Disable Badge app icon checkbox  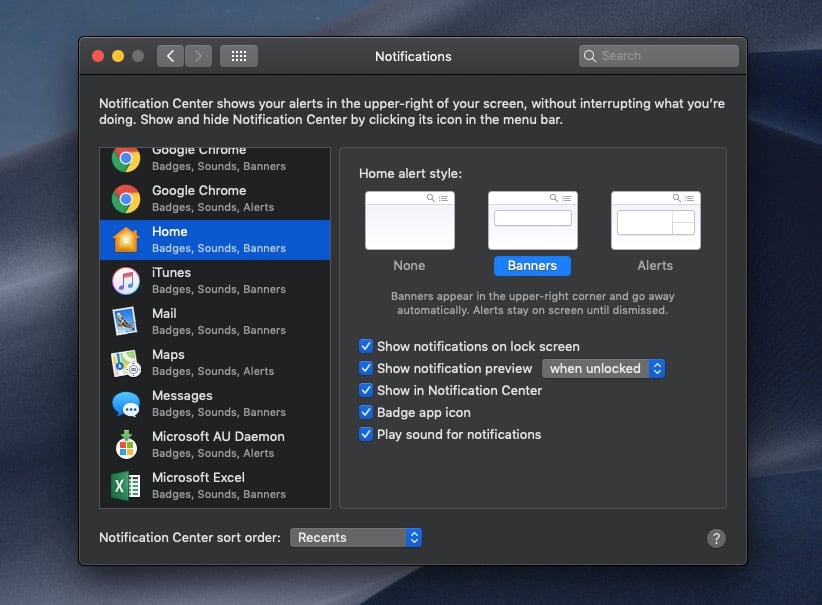tap(366, 412)
